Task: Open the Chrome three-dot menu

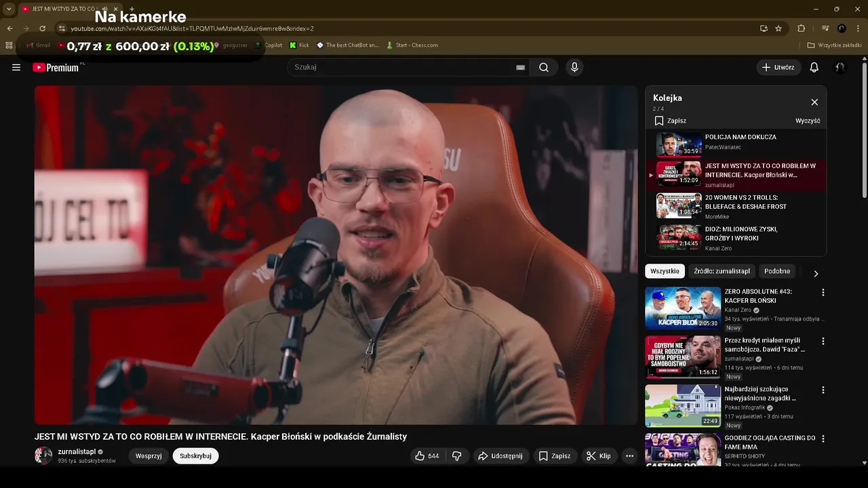Action: (858, 28)
